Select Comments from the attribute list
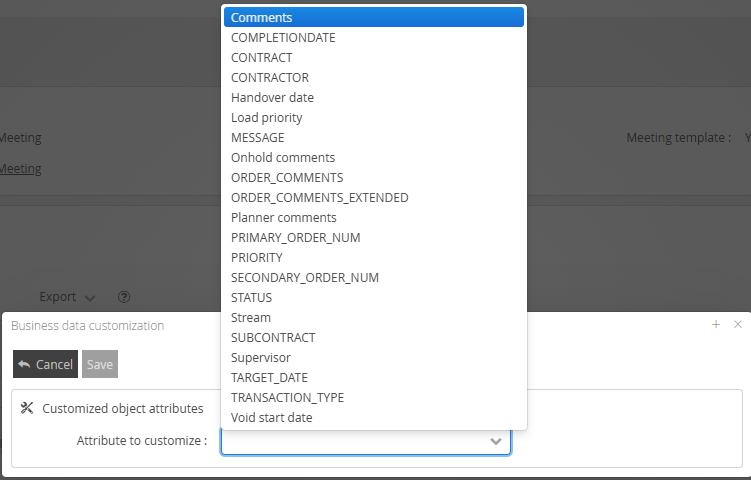Screen dimensions: 751x480 [x=373, y=17]
